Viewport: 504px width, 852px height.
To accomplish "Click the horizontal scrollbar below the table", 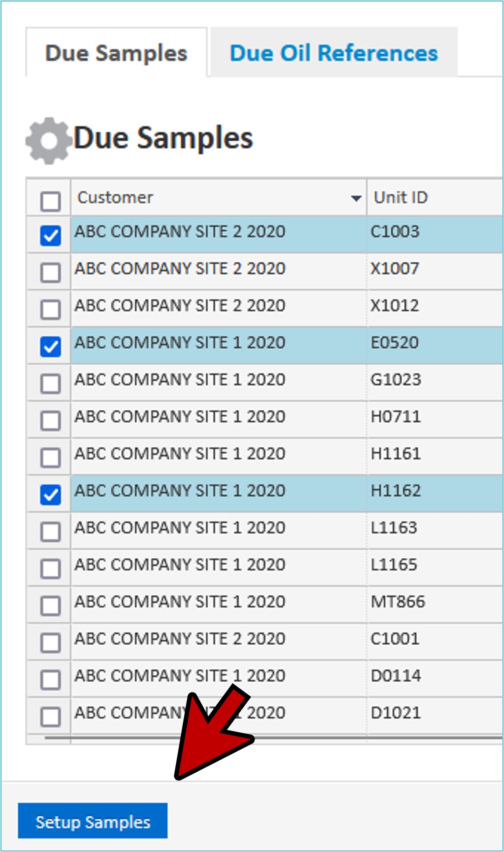I will pos(276,738).
